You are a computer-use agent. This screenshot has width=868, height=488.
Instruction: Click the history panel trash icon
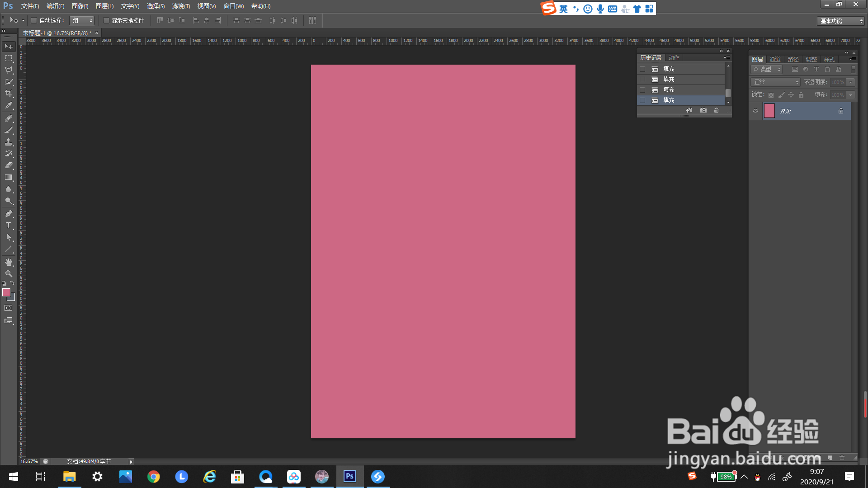click(716, 110)
